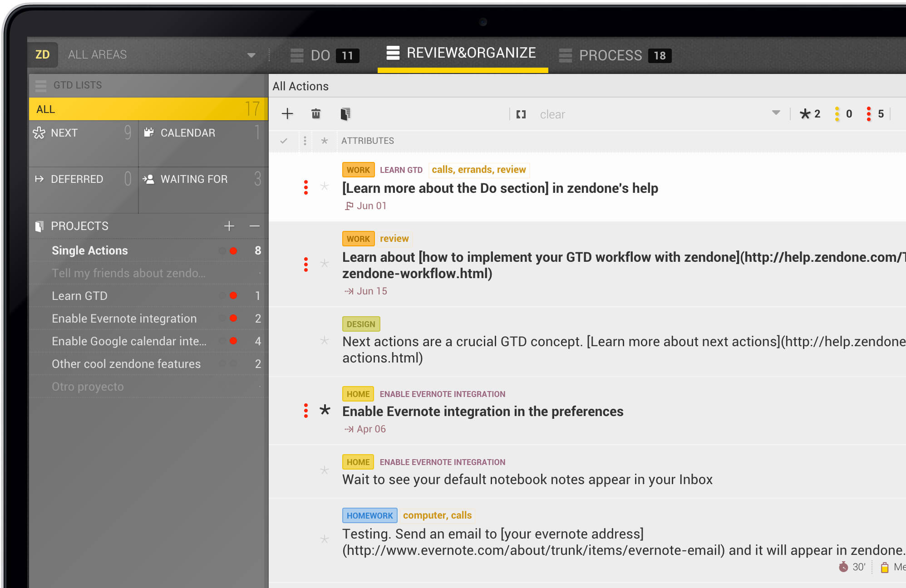Screen dimensions: 906x588
Task: Add a new project with the plus button
Action: [229, 225]
